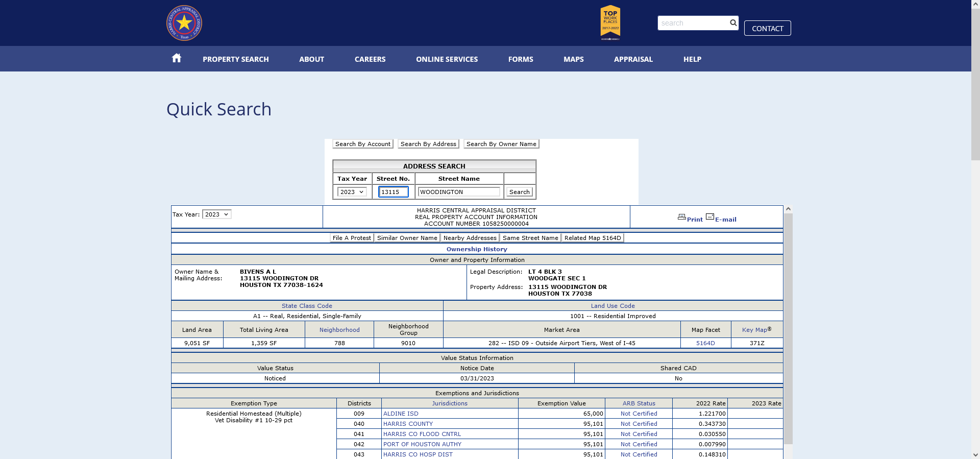The width and height of the screenshot is (980, 459).
Task: Switch to Search By Address
Action: click(x=429, y=144)
